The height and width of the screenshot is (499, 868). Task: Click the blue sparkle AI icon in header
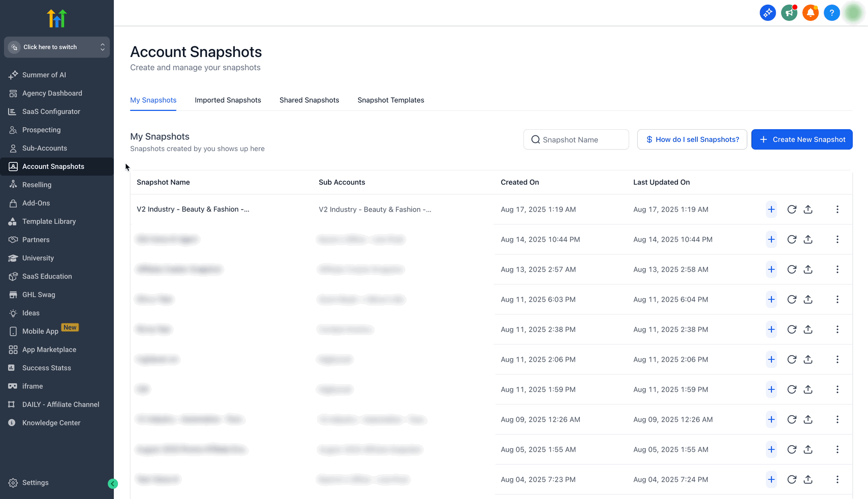(x=767, y=13)
